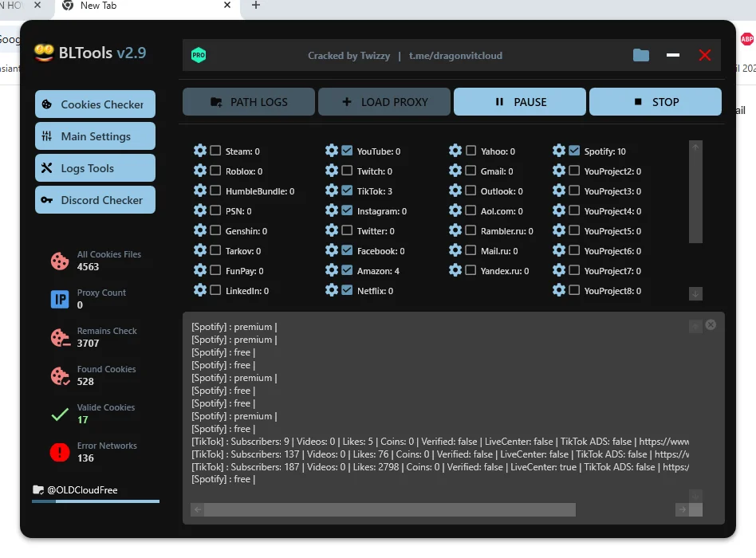This screenshot has width=756, height=558.
Task: Open settings gear for Amazon
Action: click(x=332, y=270)
